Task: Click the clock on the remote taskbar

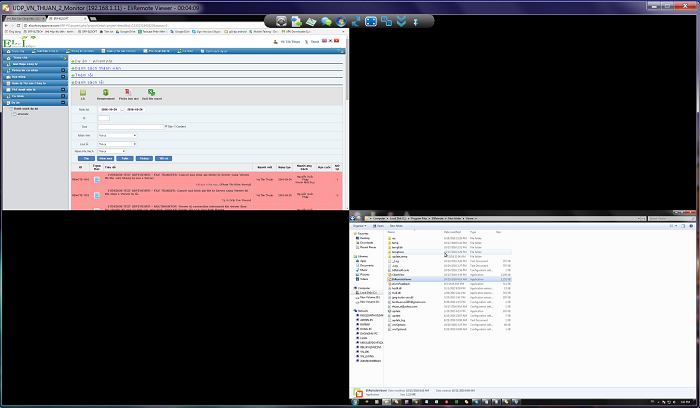Action: click(x=685, y=402)
